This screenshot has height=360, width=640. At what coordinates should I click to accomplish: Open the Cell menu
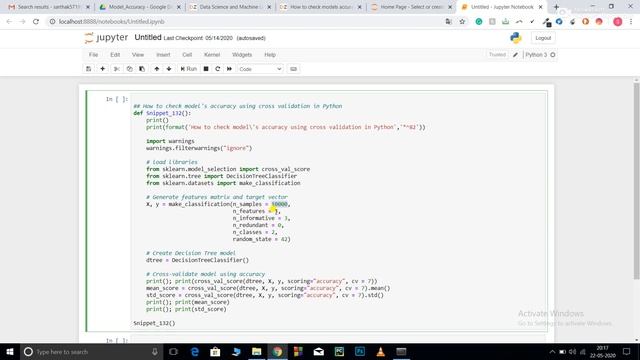pos(187,55)
